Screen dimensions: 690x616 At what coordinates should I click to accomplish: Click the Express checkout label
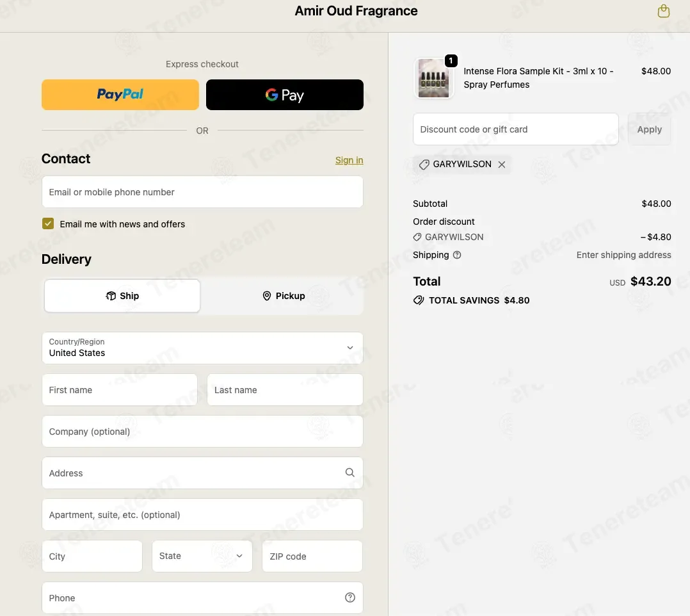coord(202,64)
